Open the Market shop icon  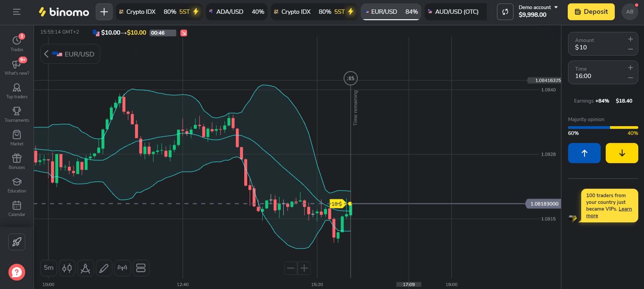(17, 138)
